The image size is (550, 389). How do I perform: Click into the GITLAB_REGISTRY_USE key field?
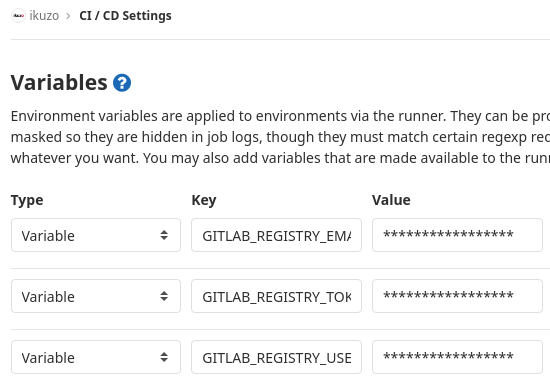276,357
